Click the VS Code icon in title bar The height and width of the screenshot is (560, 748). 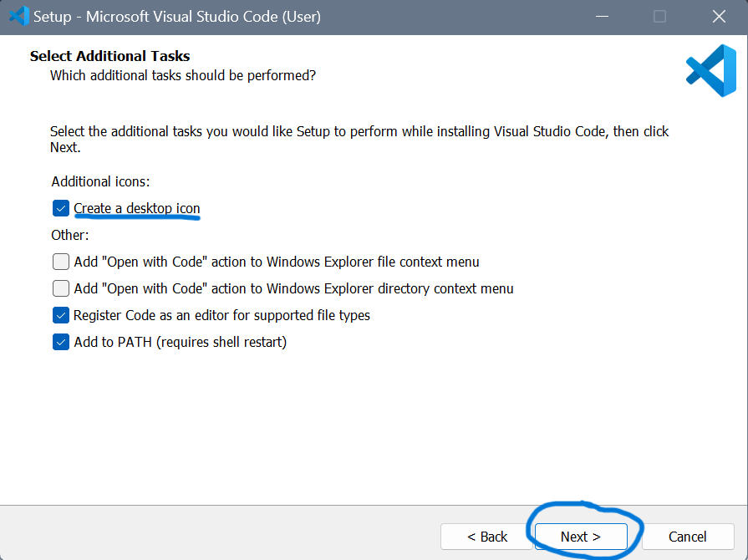(18, 17)
